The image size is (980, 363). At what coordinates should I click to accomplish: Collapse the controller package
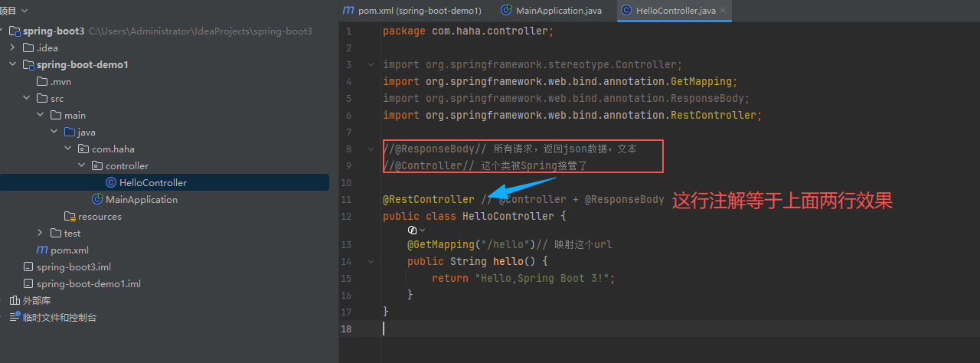click(x=82, y=165)
